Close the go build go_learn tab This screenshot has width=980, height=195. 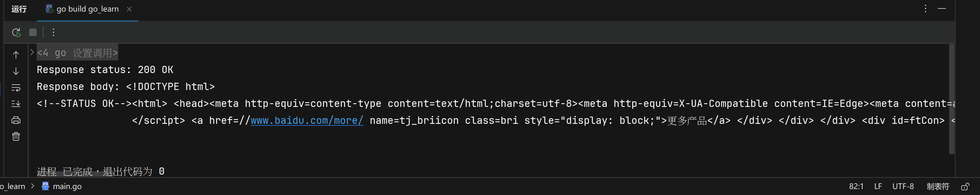(129, 9)
